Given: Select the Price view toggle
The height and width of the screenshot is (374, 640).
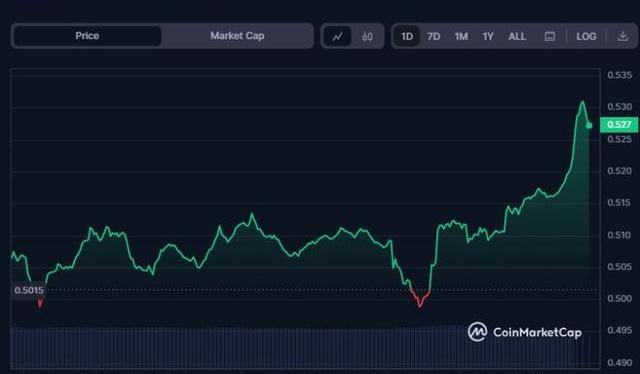Looking at the screenshot, I should tap(87, 36).
